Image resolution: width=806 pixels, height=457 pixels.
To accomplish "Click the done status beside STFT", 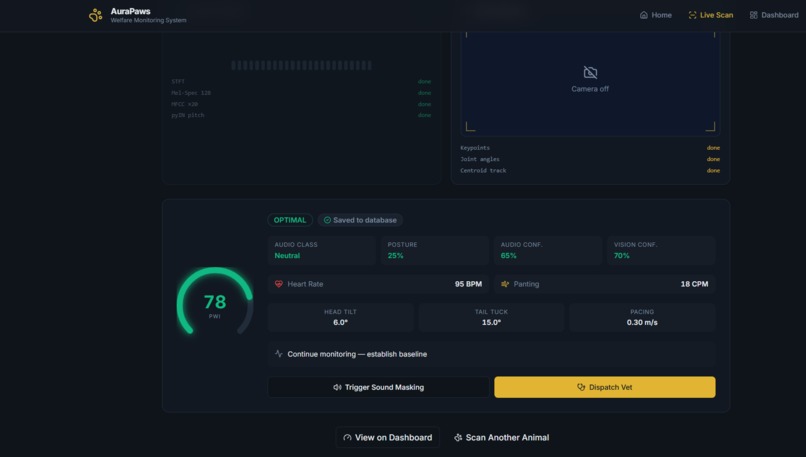I will click(424, 81).
